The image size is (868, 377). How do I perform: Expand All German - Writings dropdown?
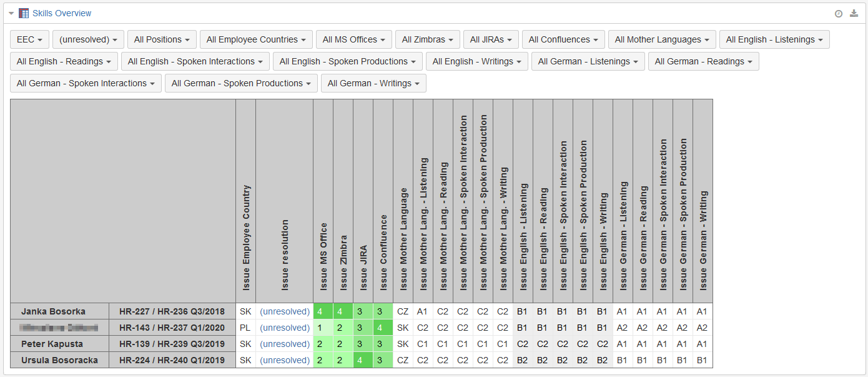coord(373,83)
